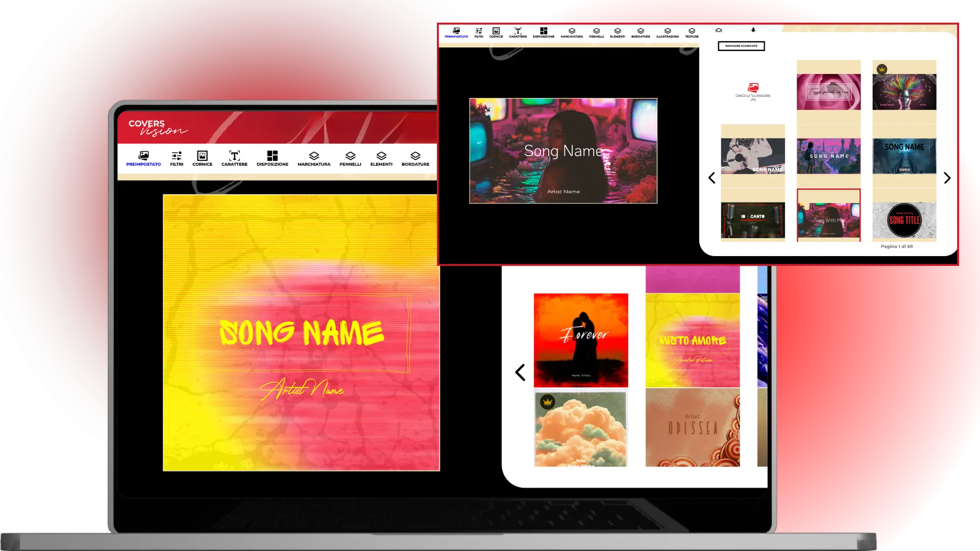This screenshot has height=551, width=980.
Task: Open Marchiatura layer tool on laptop
Action: pyautogui.click(x=314, y=158)
